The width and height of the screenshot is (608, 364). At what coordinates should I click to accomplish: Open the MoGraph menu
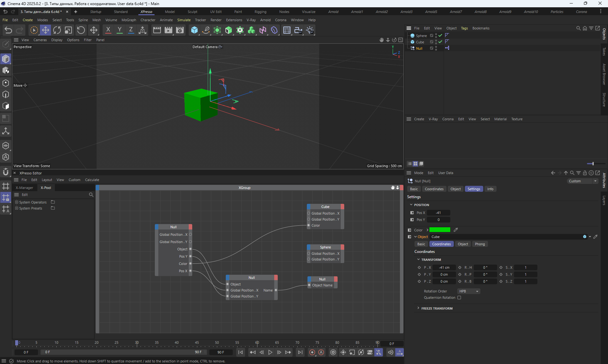(x=129, y=20)
